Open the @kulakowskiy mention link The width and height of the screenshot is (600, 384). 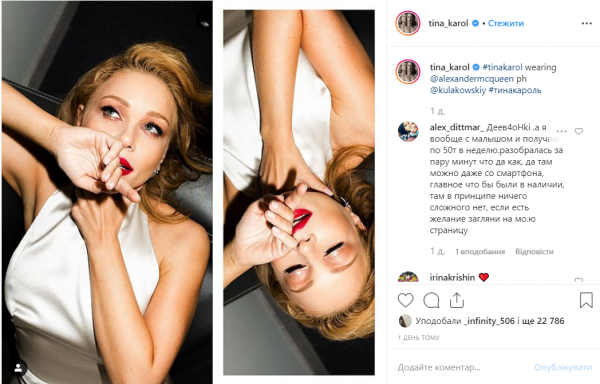coord(458,90)
